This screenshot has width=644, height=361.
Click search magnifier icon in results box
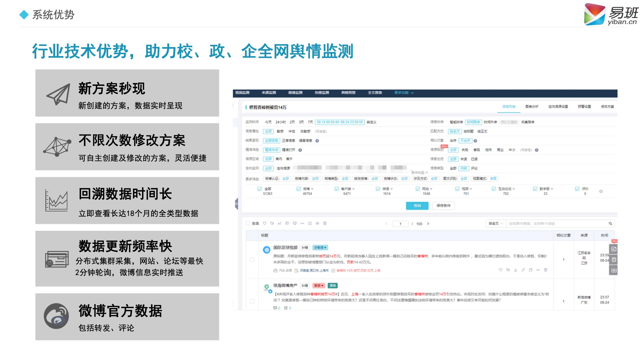click(610, 223)
